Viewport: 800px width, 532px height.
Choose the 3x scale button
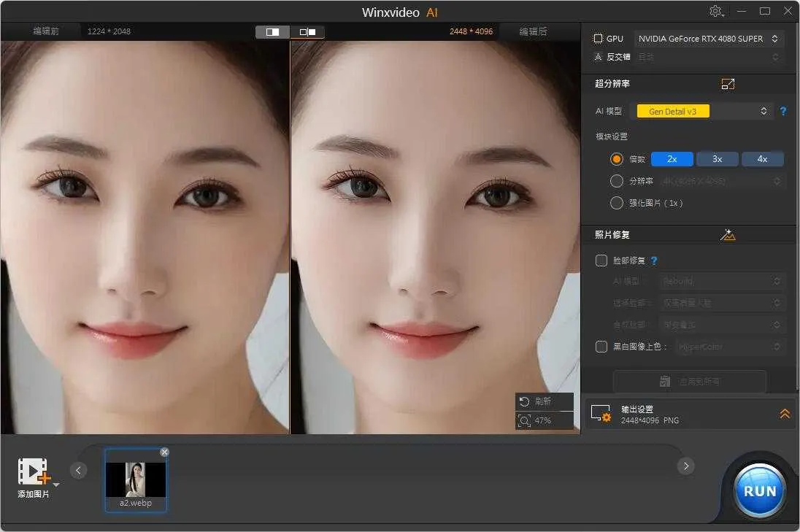[717, 159]
